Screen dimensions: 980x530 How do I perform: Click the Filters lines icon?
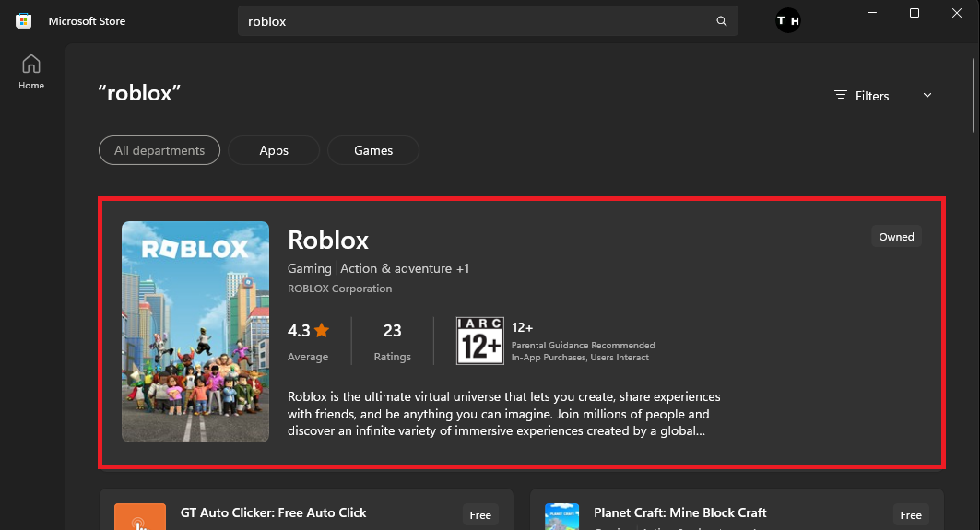(840, 96)
